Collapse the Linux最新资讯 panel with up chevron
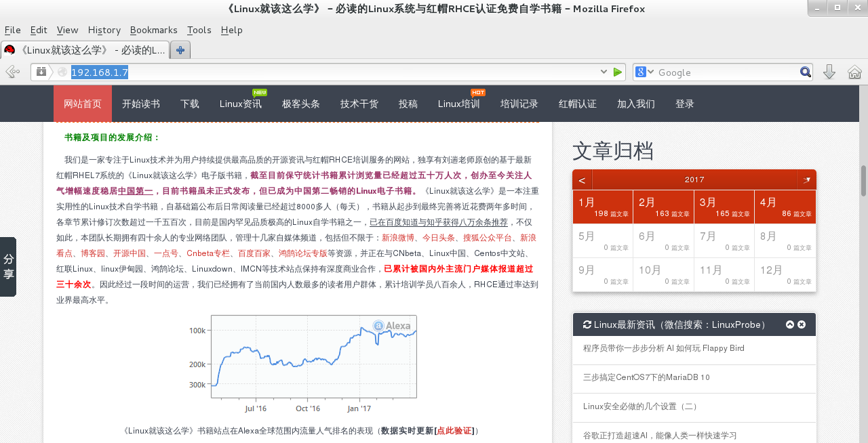The width and height of the screenshot is (868, 443). pos(789,324)
